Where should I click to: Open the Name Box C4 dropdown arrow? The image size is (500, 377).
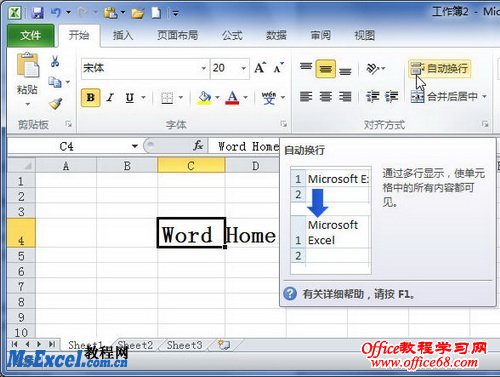click(x=135, y=146)
